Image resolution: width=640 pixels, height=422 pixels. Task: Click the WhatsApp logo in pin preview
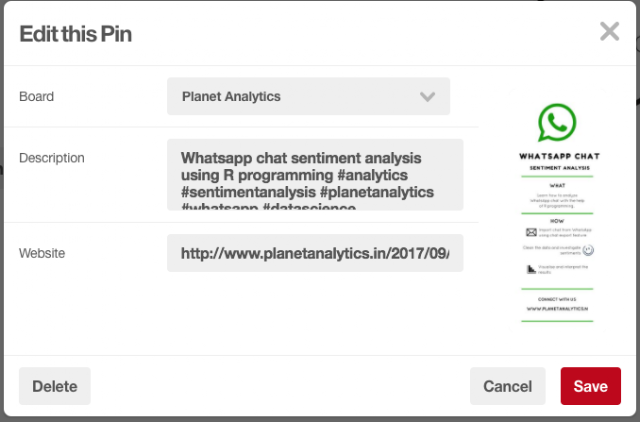[557, 124]
